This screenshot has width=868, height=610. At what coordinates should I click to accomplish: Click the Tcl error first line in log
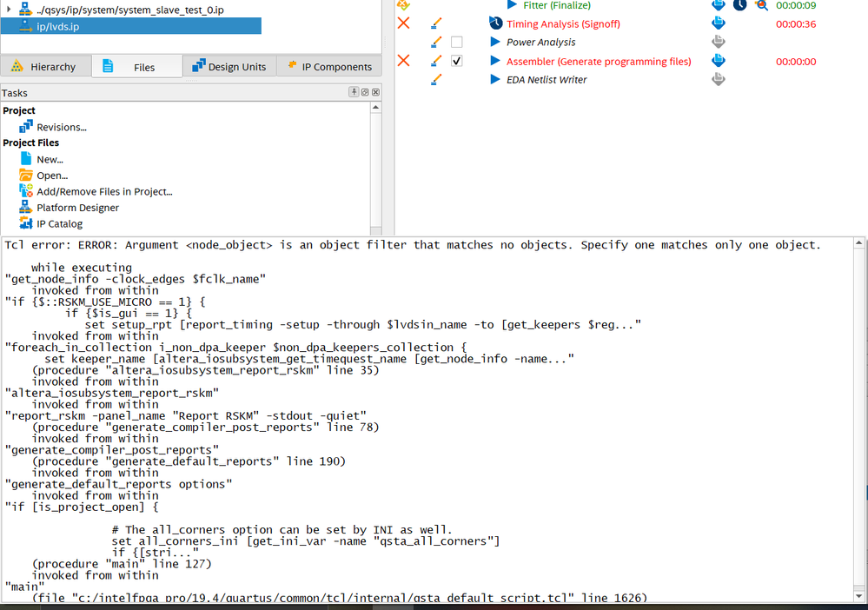[x=413, y=245]
